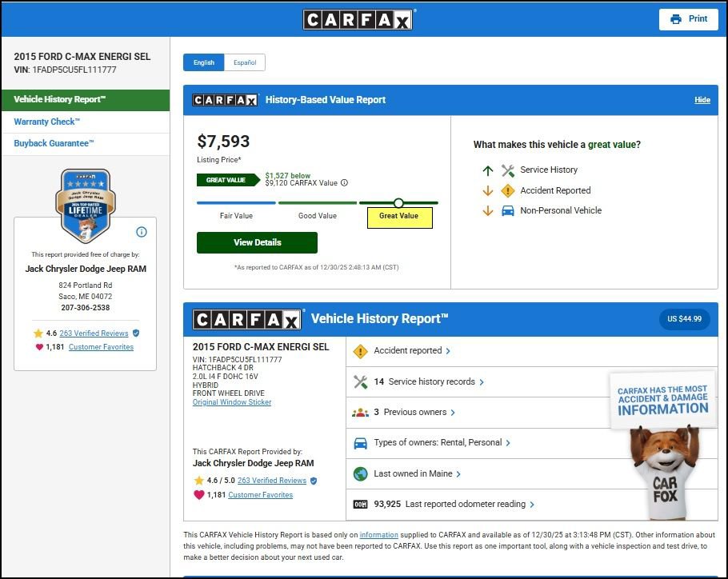Viewport: 728px width, 579px height.
Task: Click the accident warning diamond icon in report
Action: pos(360,351)
